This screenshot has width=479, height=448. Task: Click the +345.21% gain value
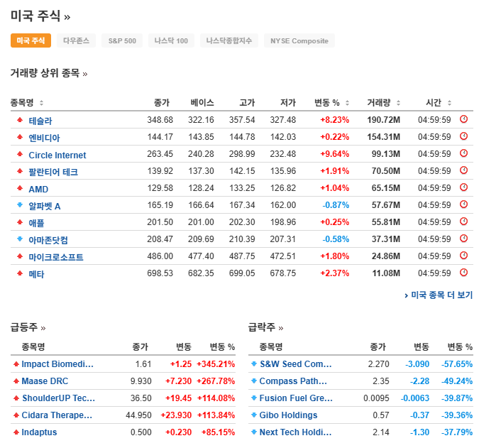click(x=216, y=364)
